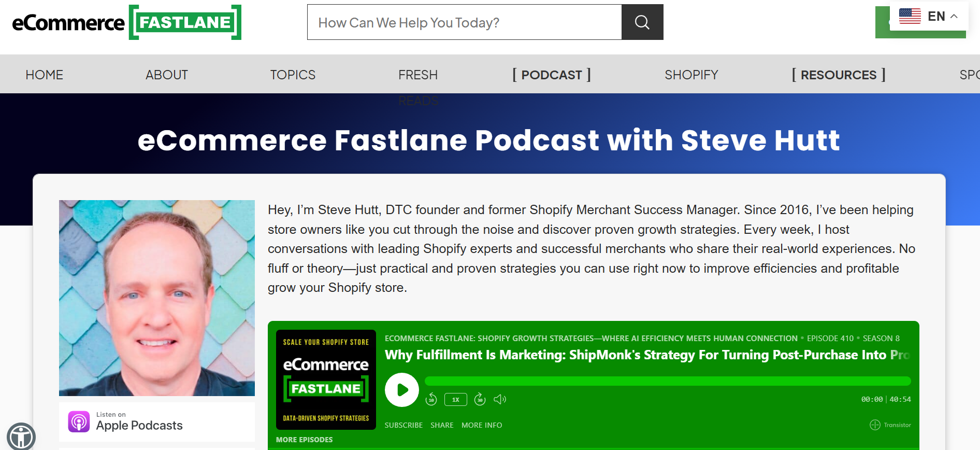
Task: Open the HOME menu item
Action: (45, 75)
